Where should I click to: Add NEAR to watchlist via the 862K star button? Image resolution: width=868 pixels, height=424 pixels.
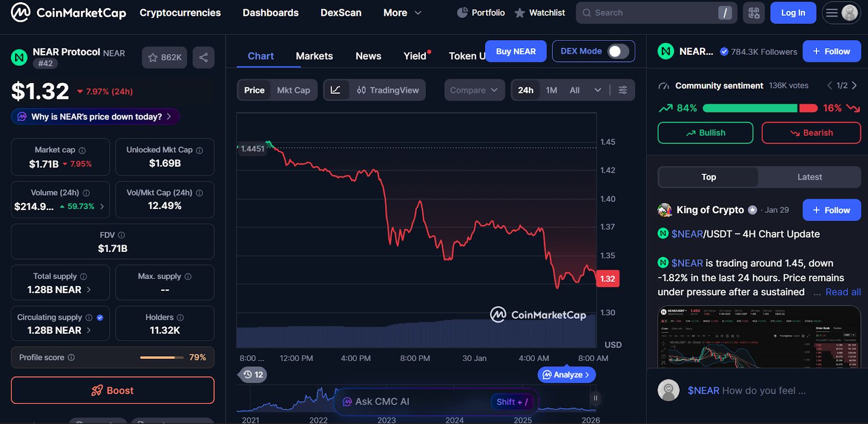(164, 58)
